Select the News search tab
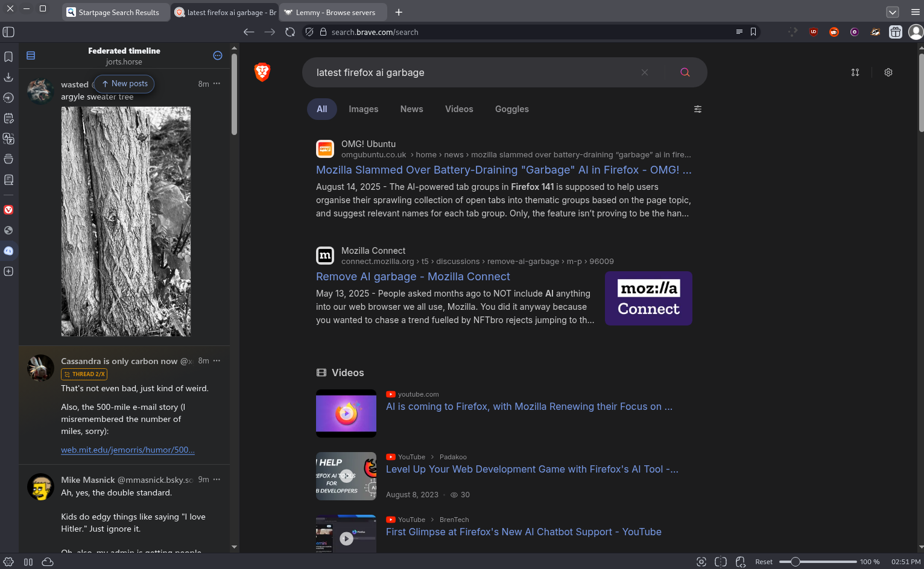The image size is (924, 569). [x=411, y=109]
